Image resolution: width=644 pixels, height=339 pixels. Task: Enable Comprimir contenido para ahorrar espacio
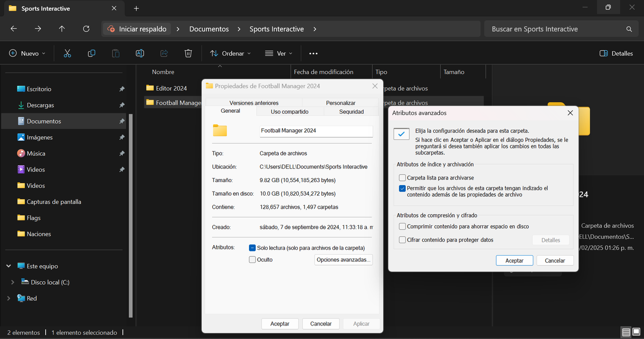click(x=403, y=227)
